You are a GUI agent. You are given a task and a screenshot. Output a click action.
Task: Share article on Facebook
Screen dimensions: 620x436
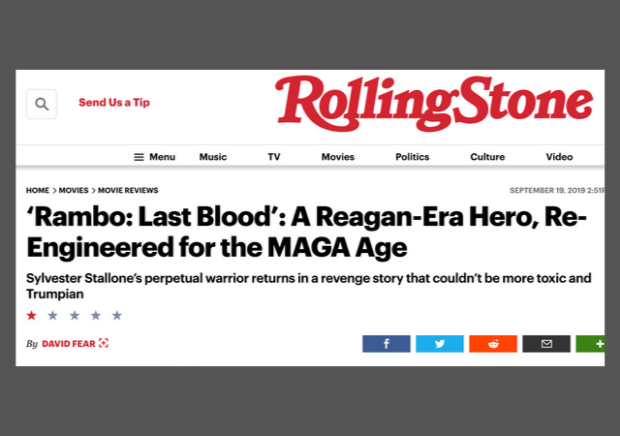[x=386, y=344]
